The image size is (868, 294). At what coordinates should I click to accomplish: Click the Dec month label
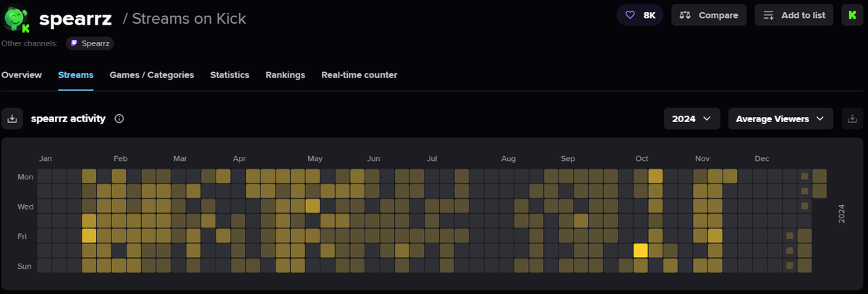762,158
